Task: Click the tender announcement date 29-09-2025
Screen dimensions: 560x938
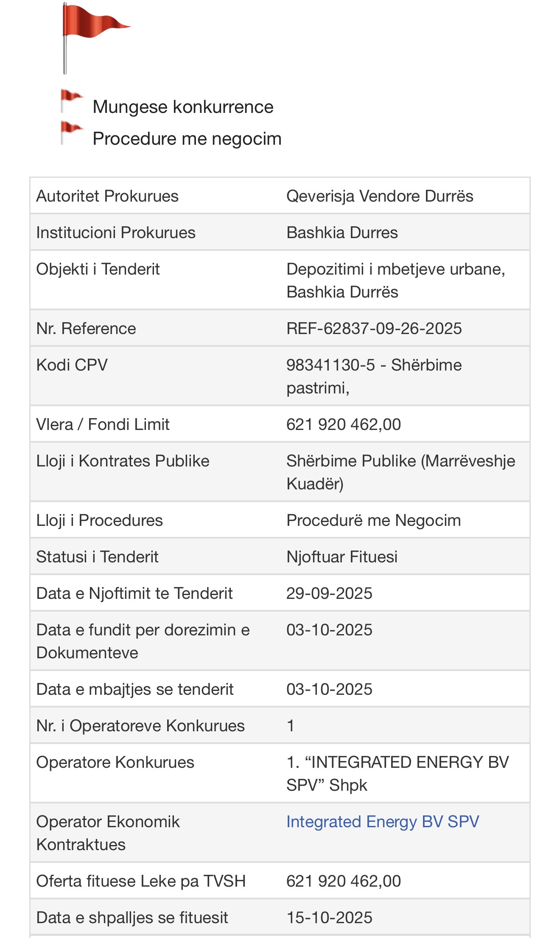Action: 329,593
